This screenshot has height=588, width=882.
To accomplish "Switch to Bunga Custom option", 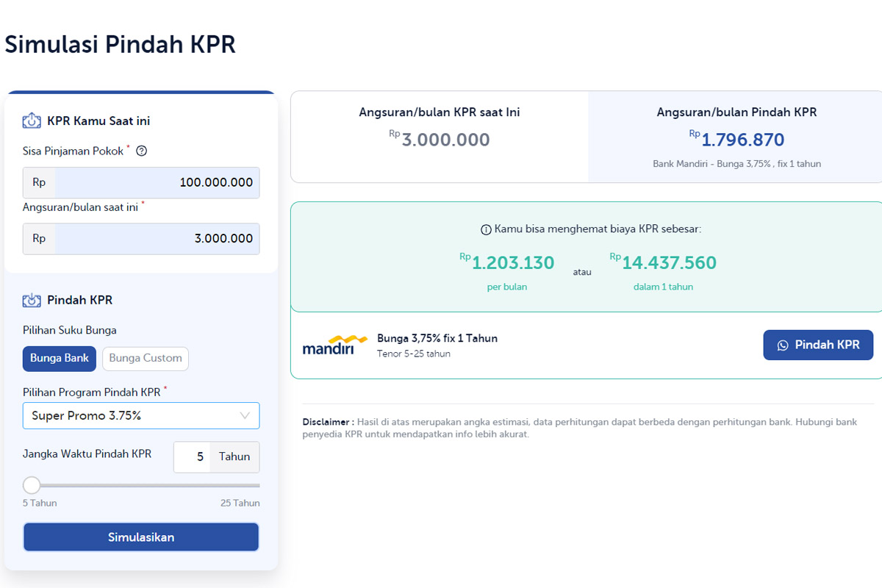I will (146, 359).
